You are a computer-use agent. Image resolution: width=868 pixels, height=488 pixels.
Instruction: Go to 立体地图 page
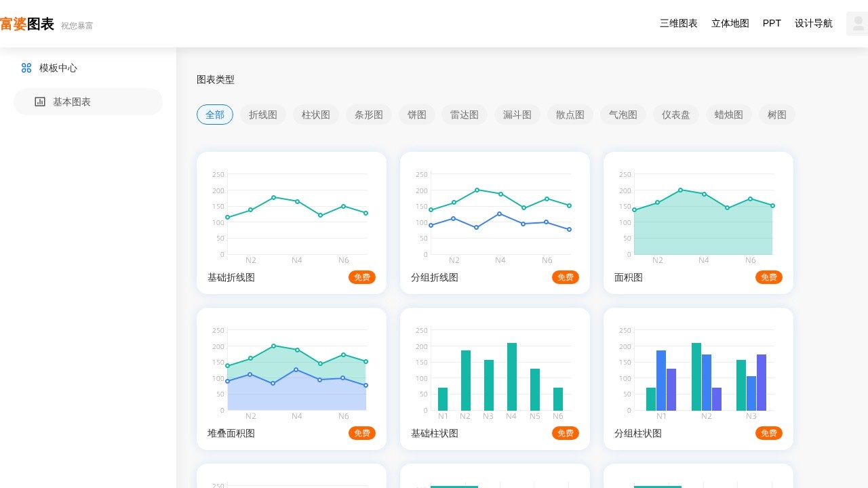tap(730, 23)
